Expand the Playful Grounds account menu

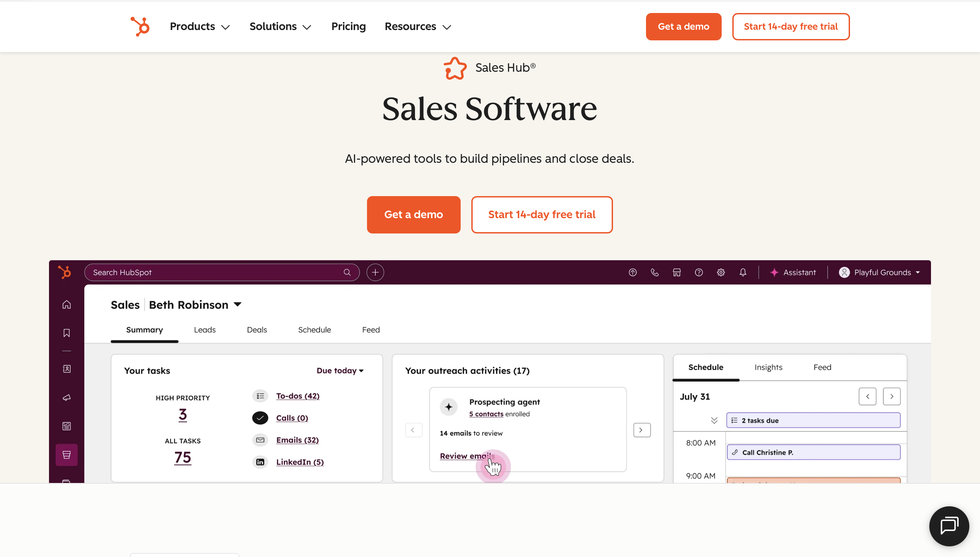(x=879, y=272)
